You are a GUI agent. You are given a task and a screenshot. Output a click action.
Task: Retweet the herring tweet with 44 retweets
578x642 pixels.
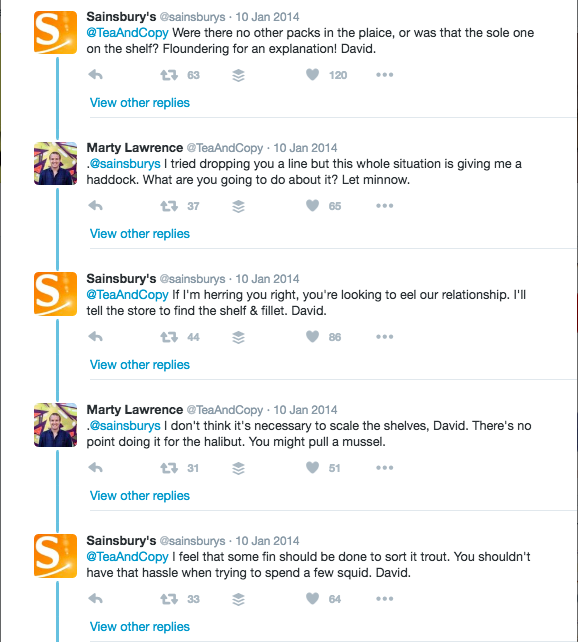click(169, 337)
